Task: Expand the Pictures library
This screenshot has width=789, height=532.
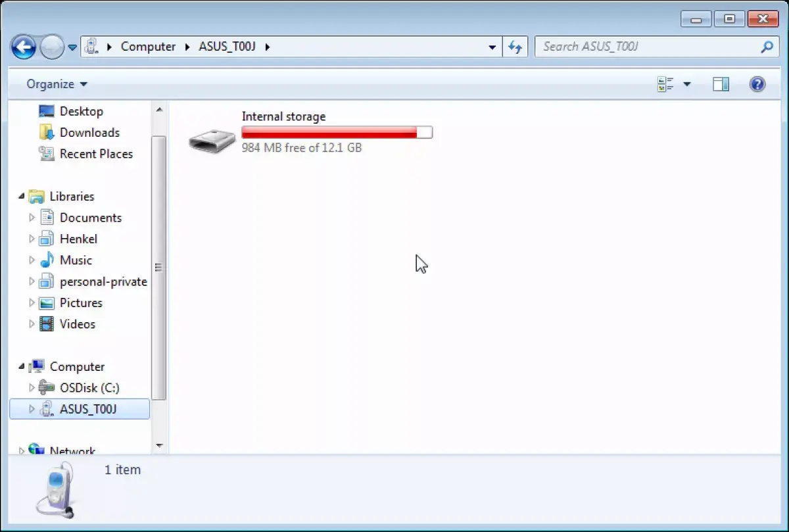Action: click(32, 302)
